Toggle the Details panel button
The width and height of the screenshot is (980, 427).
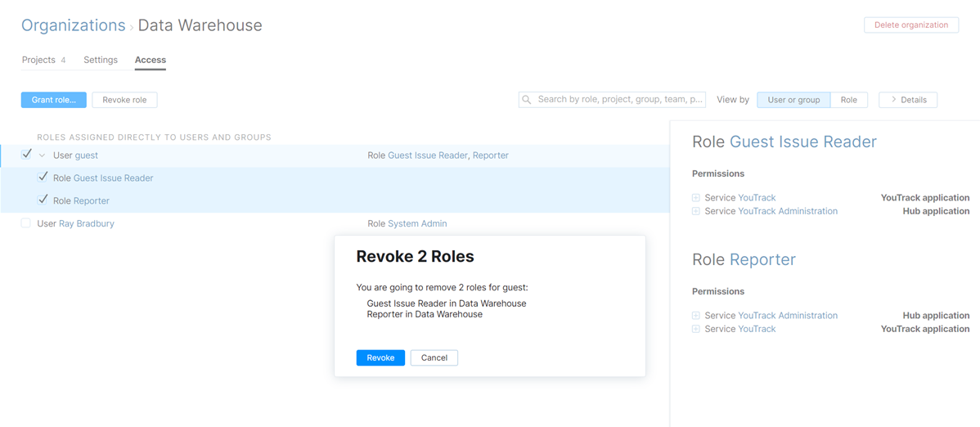pos(908,100)
